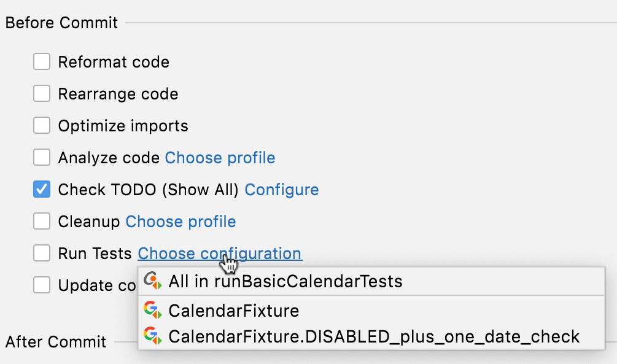Viewport: 617px width, 364px height.
Task: Click Configure next to Check TODO
Action: [282, 189]
